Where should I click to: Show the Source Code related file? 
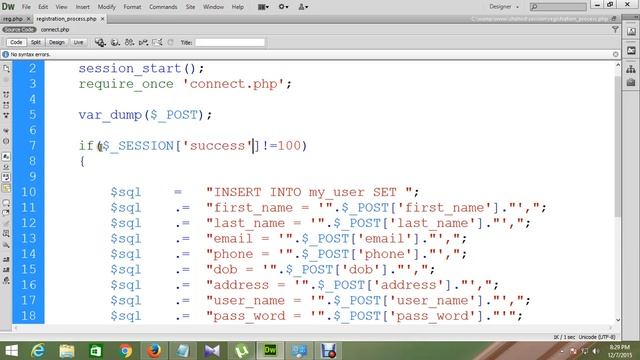click(x=19, y=29)
